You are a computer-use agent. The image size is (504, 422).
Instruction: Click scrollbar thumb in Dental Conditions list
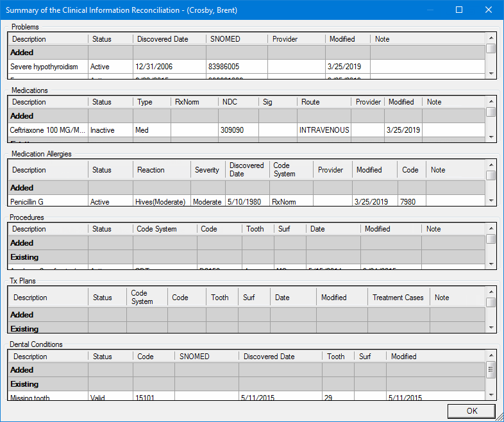(x=491, y=369)
